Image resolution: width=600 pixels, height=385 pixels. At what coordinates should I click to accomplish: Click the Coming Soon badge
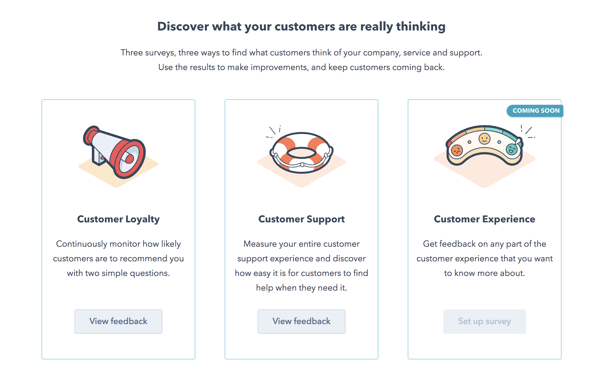click(535, 111)
